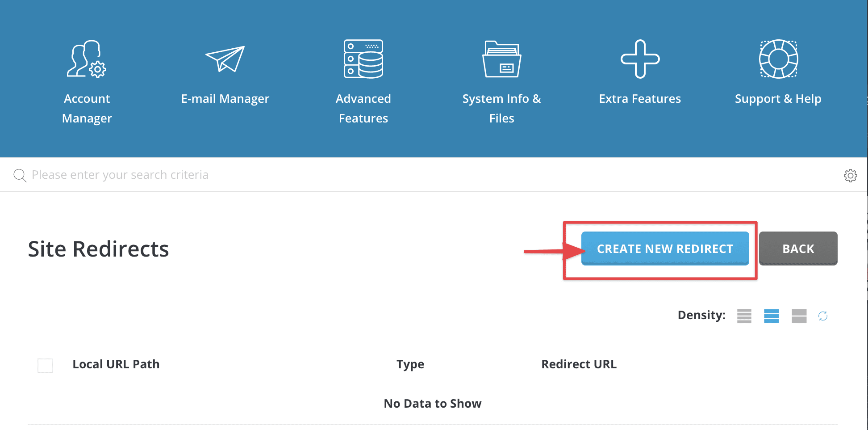Screen dimensions: 868x430
Task: Sort by the Type column
Action: 410,364
